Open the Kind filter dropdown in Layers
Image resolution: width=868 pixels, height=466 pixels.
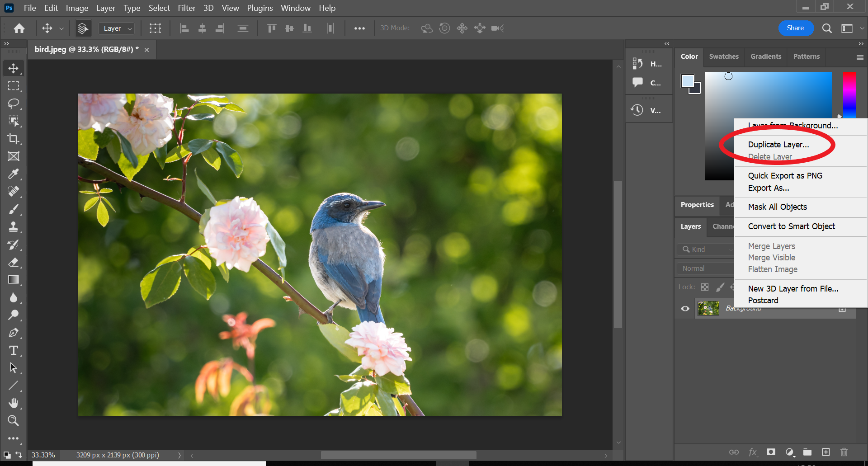705,249
